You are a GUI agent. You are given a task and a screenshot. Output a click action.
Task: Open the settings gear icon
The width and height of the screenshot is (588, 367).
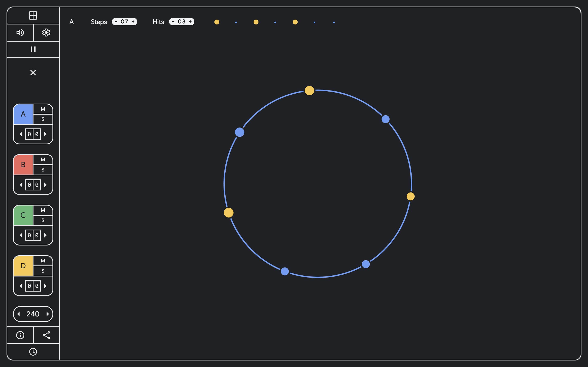(x=46, y=33)
